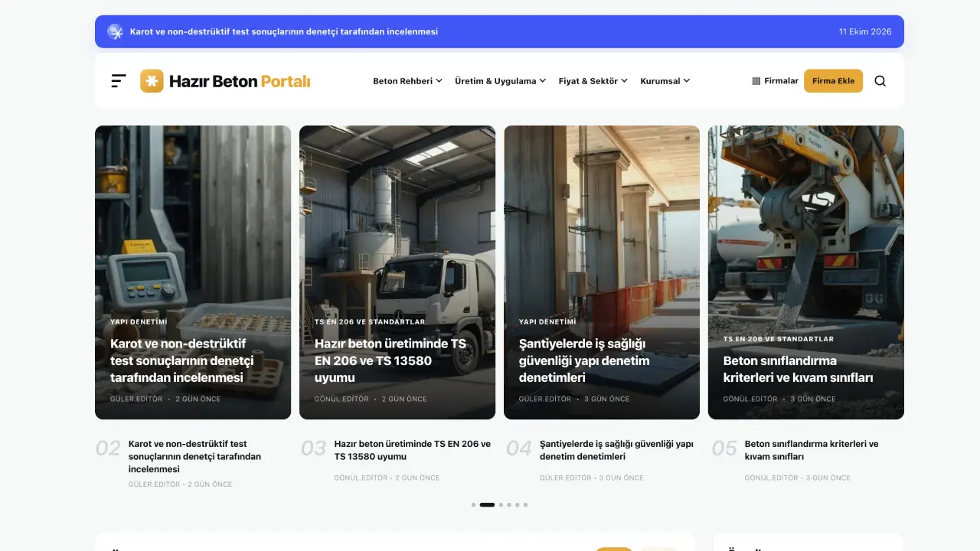Image resolution: width=980 pixels, height=551 pixels.
Task: Select the active second carousel dot
Action: (487, 505)
